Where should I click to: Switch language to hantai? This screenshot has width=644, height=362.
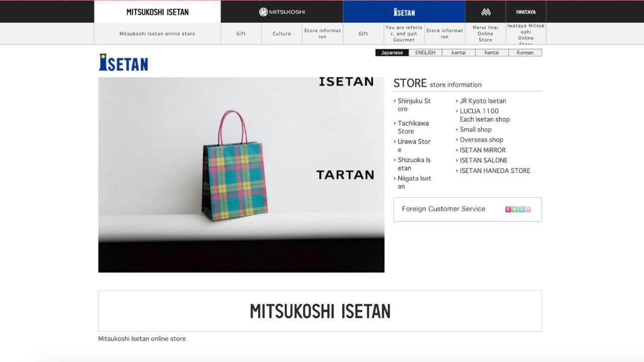coord(492,52)
